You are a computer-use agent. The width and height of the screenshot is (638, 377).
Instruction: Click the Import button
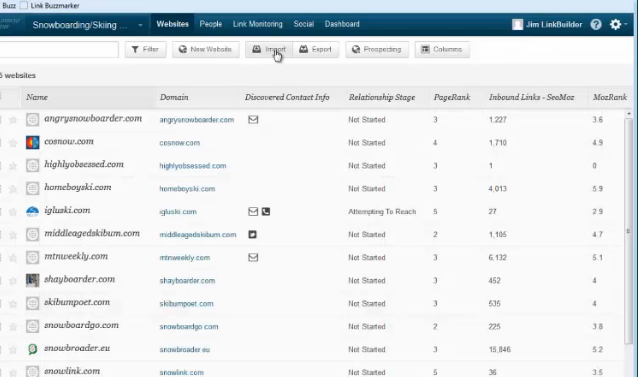(269, 49)
